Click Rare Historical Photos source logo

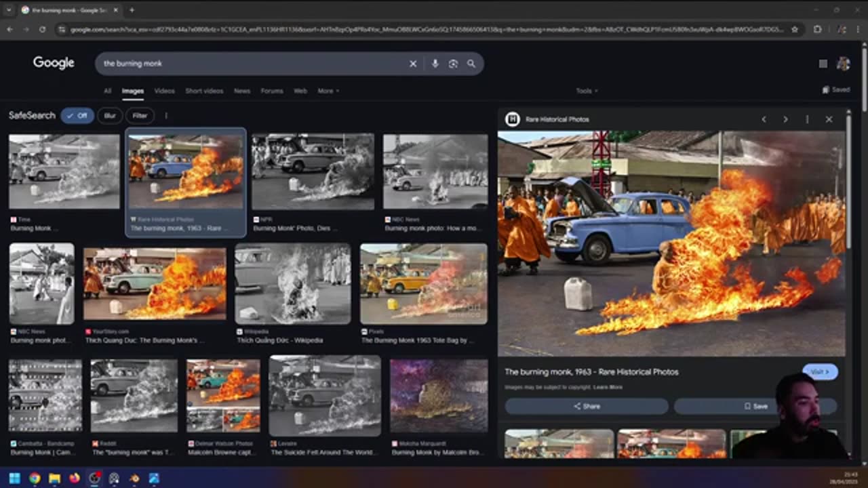point(513,119)
